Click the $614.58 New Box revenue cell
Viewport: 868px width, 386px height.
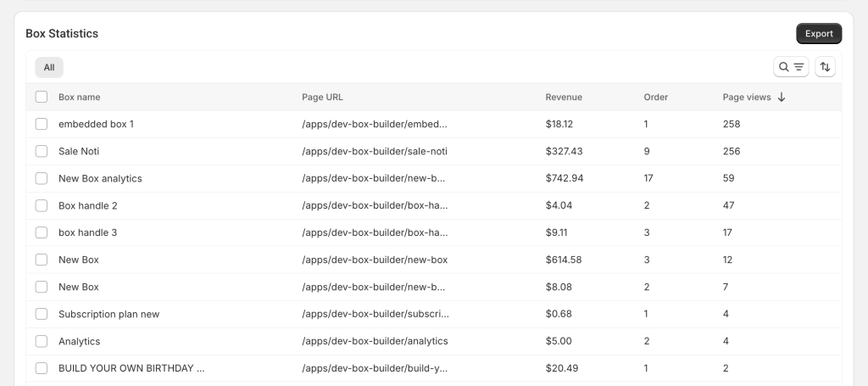564,260
